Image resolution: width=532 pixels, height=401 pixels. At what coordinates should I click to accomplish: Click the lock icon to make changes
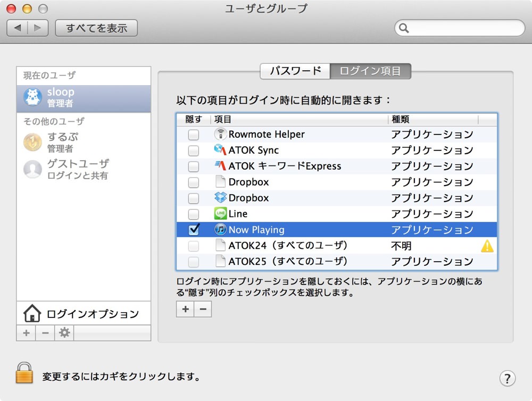tap(24, 372)
